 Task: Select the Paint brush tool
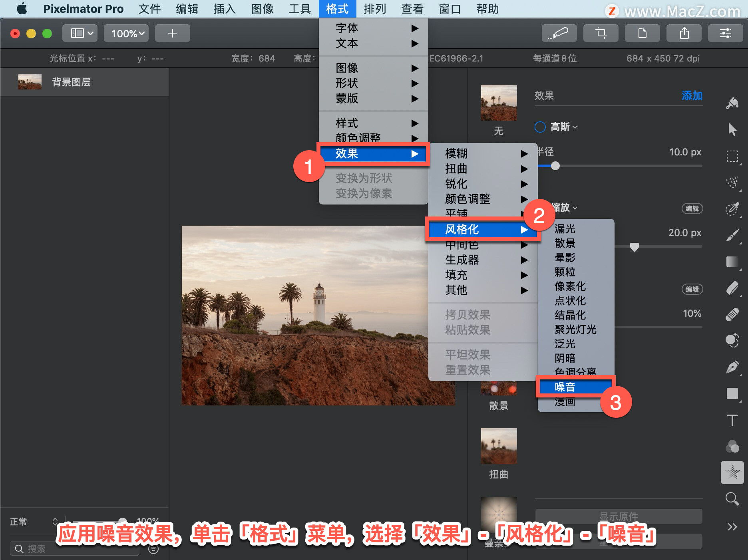click(732, 235)
